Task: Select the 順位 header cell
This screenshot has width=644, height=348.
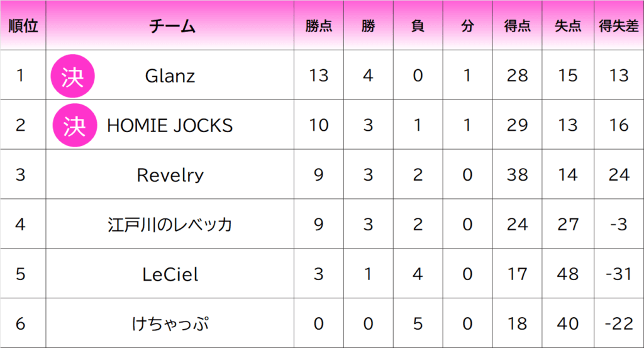Action: coord(23,26)
